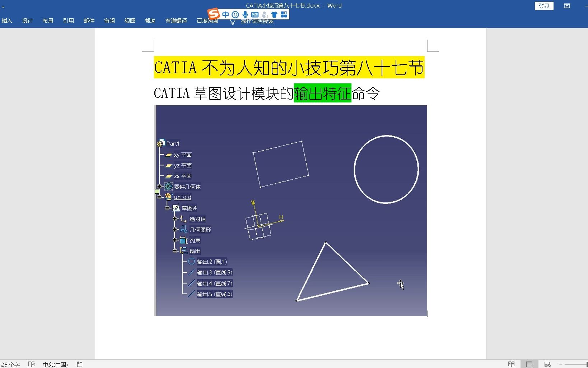This screenshot has height=368, width=588.
Task: Select the embedded CATIA screenshot image
Action: 291,211
